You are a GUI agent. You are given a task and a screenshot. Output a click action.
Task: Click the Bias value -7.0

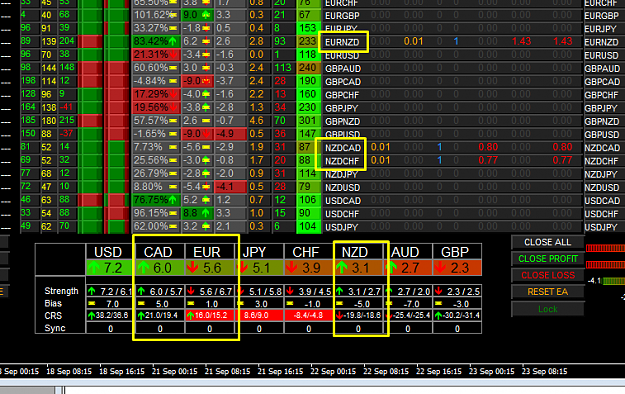[x=411, y=304]
